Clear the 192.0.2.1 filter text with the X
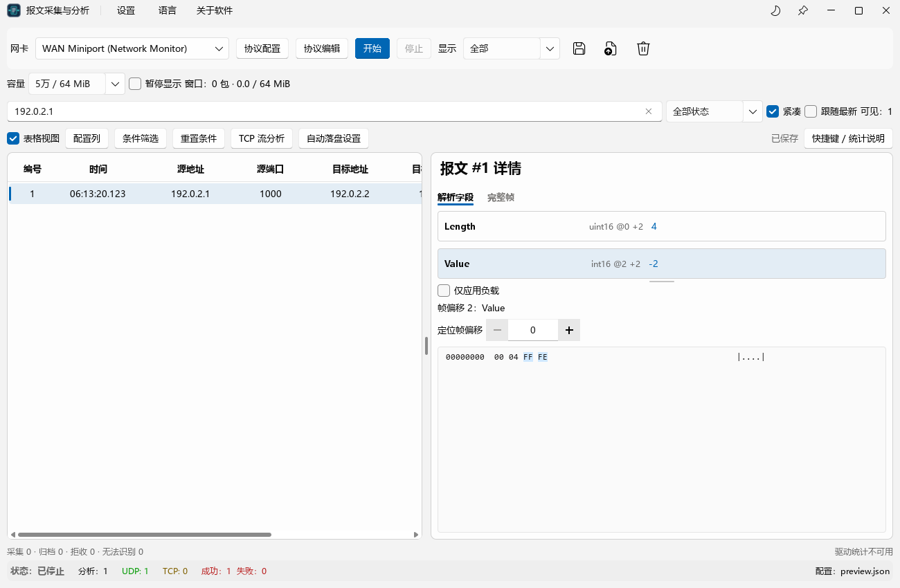 [x=649, y=111]
